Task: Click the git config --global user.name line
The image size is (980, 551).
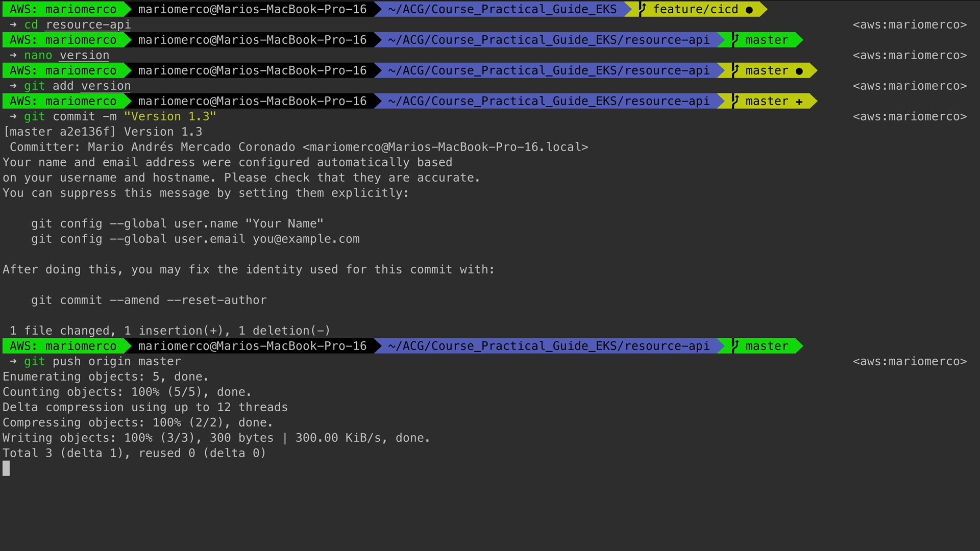Action: click(177, 223)
